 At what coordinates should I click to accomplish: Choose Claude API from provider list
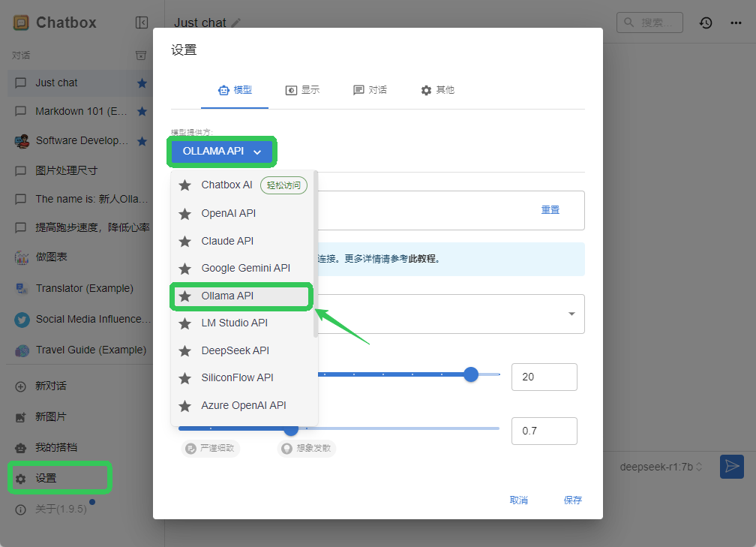242,241
